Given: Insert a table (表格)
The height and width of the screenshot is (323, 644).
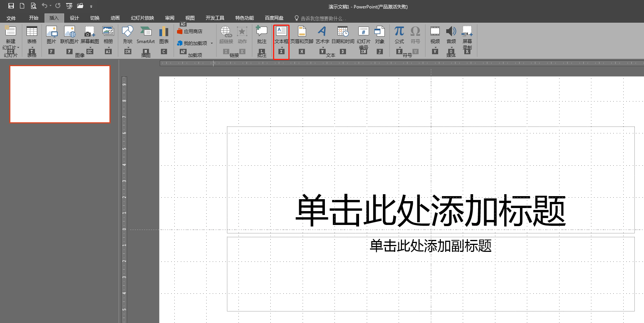Looking at the screenshot, I should coord(32,38).
